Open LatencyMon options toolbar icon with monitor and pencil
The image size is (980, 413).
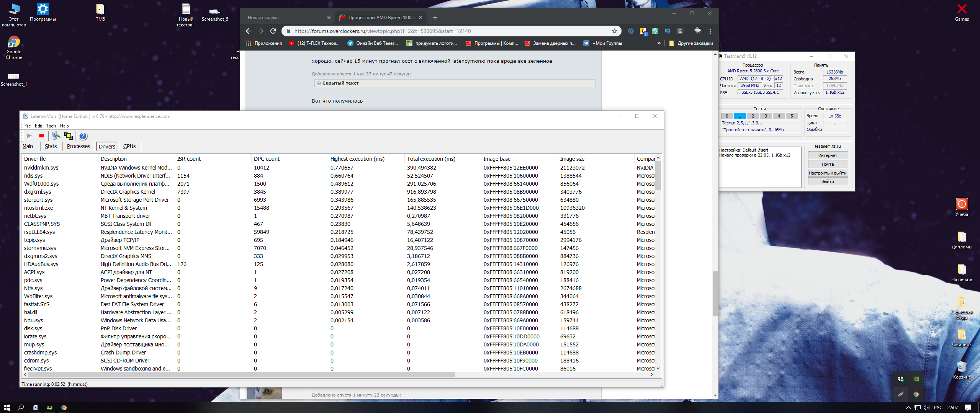pyautogui.click(x=56, y=136)
